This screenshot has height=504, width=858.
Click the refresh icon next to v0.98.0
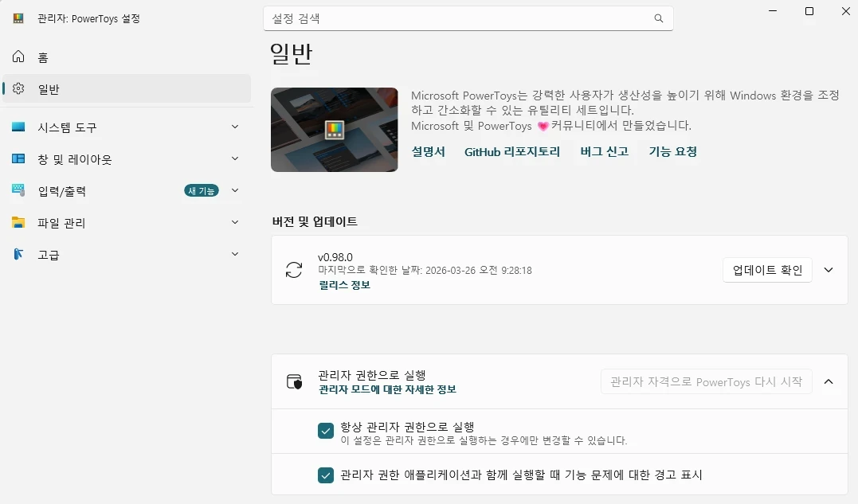point(294,270)
